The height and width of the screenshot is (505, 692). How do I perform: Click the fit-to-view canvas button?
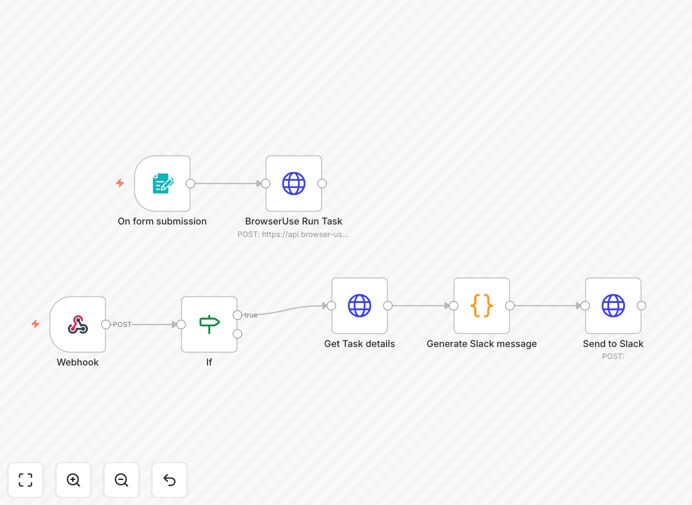[26, 480]
